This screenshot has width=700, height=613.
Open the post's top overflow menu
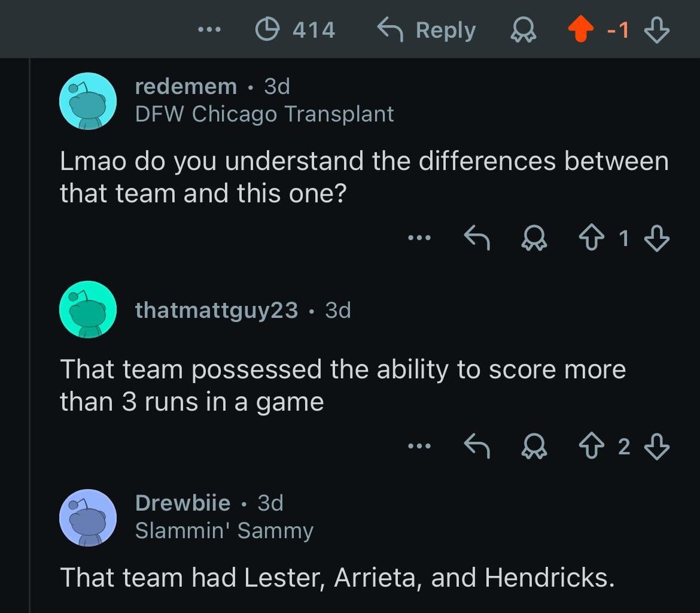point(209,29)
